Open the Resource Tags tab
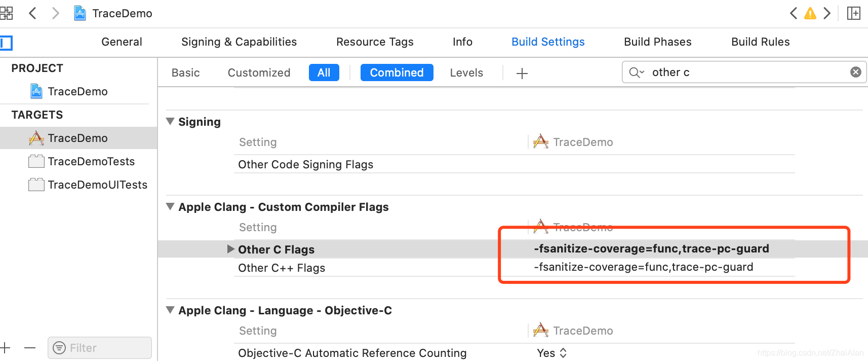 (375, 42)
